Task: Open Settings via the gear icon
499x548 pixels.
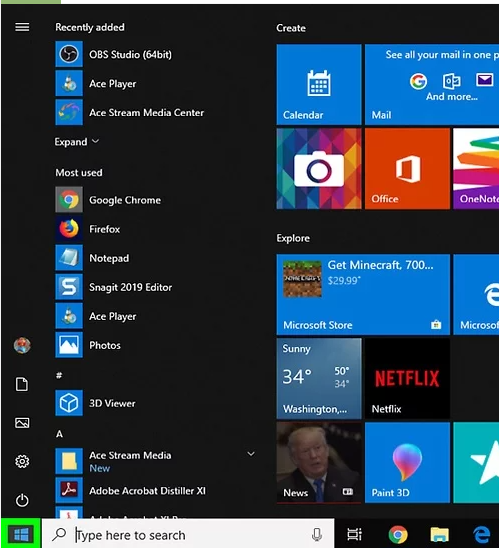Action: pos(22,462)
